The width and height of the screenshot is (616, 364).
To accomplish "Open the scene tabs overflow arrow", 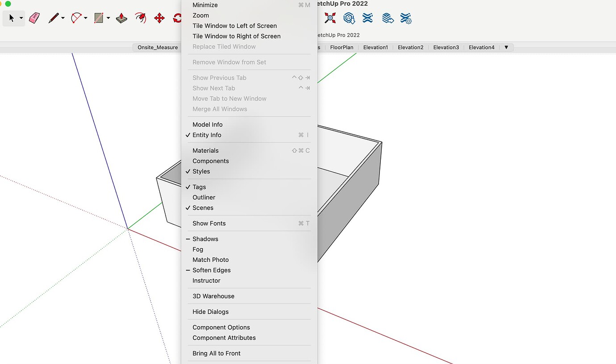I will click(506, 47).
